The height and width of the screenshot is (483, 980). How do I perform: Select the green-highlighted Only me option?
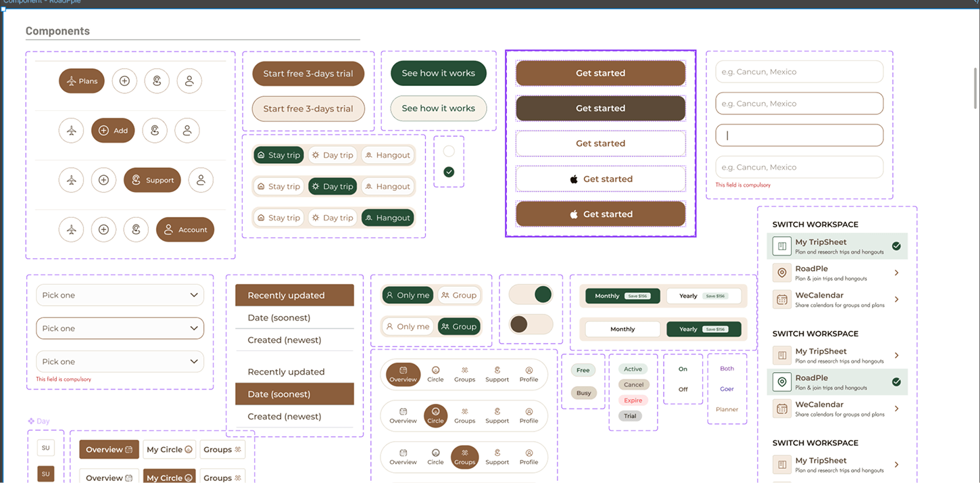408,295
